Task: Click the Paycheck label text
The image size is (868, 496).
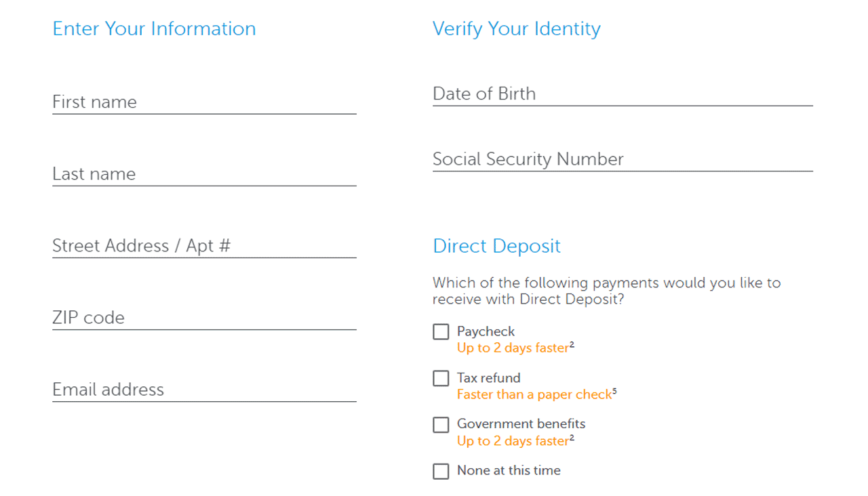Action: tap(486, 331)
